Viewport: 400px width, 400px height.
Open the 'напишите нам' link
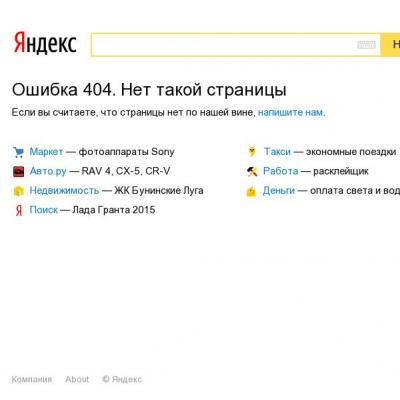pyautogui.click(x=291, y=113)
